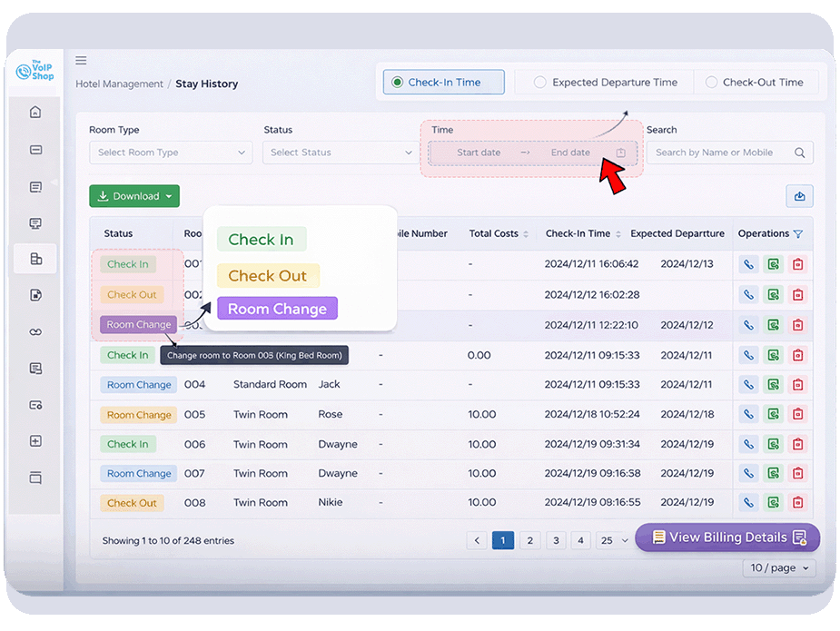Click Check In tag in room 006 row

click(127, 444)
